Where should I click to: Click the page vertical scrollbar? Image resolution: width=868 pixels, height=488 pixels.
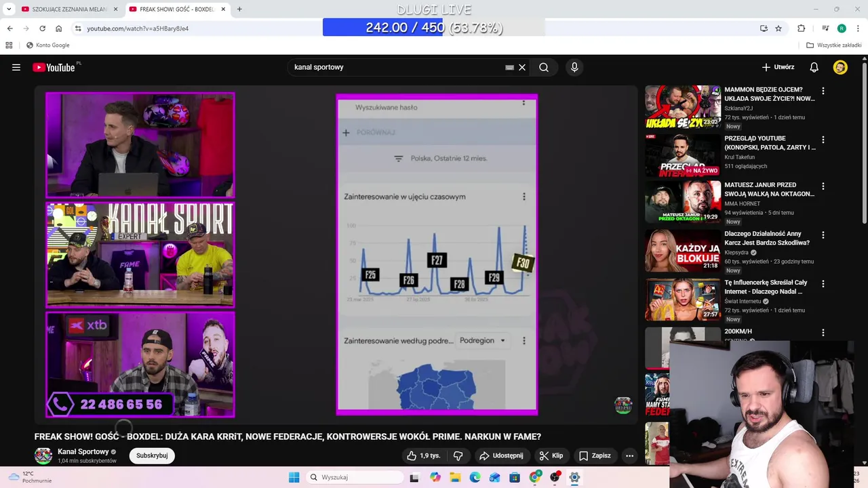(x=865, y=142)
